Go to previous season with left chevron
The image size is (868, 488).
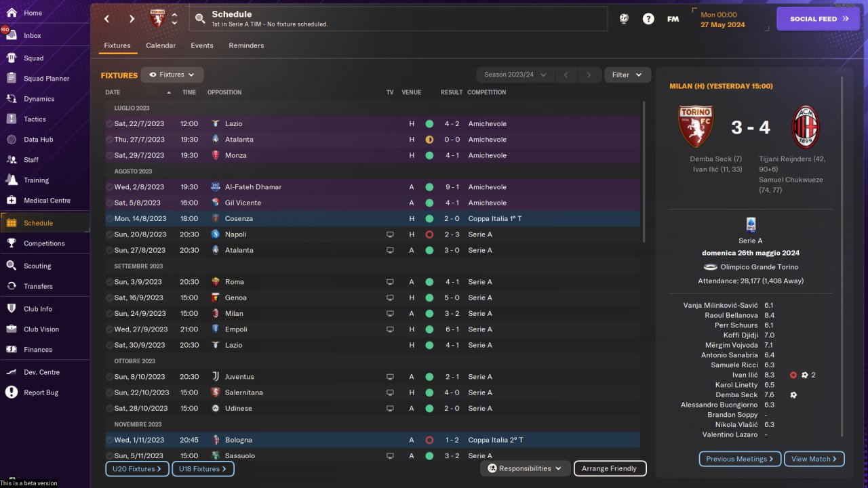click(567, 75)
